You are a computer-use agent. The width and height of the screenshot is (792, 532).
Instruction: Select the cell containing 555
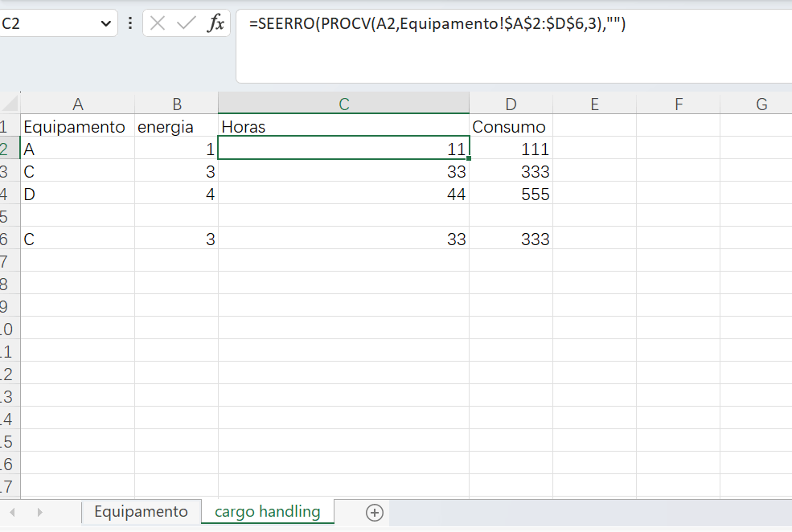click(511, 194)
